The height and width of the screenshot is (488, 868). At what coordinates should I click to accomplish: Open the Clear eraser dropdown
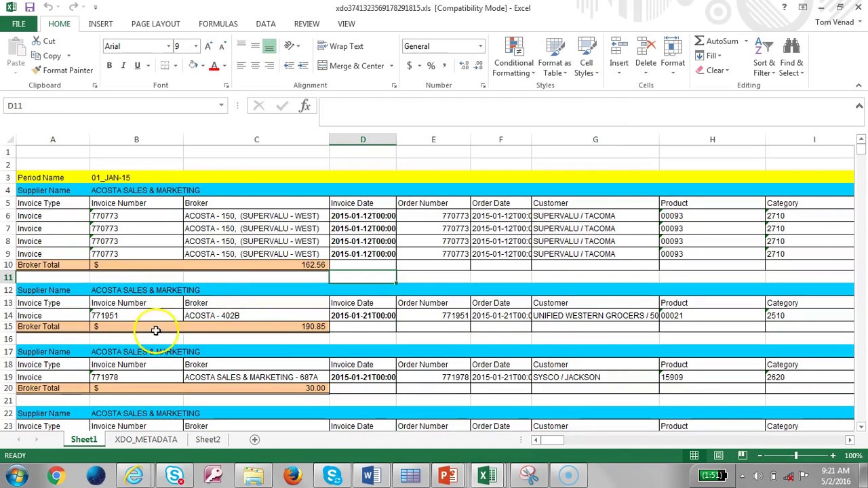point(712,70)
